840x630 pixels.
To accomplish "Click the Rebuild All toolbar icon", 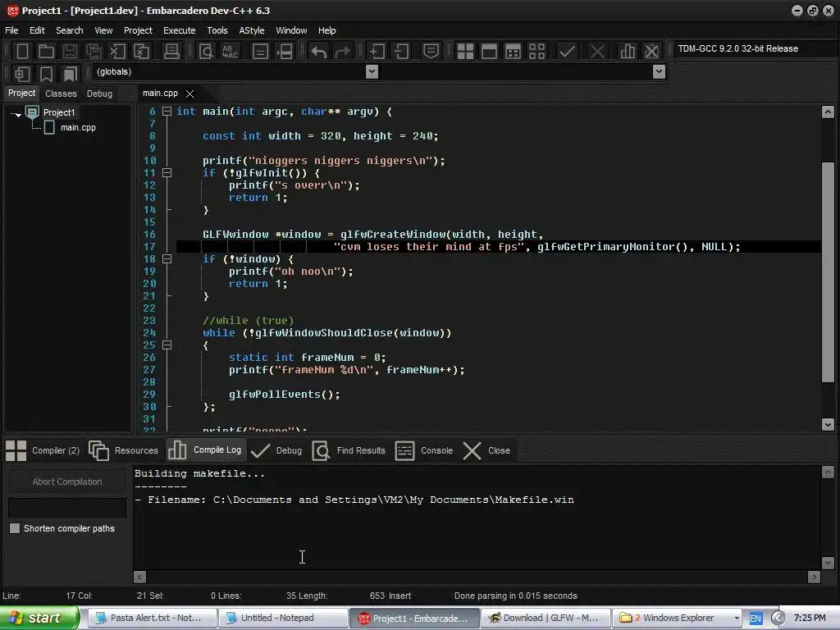I will click(536, 52).
